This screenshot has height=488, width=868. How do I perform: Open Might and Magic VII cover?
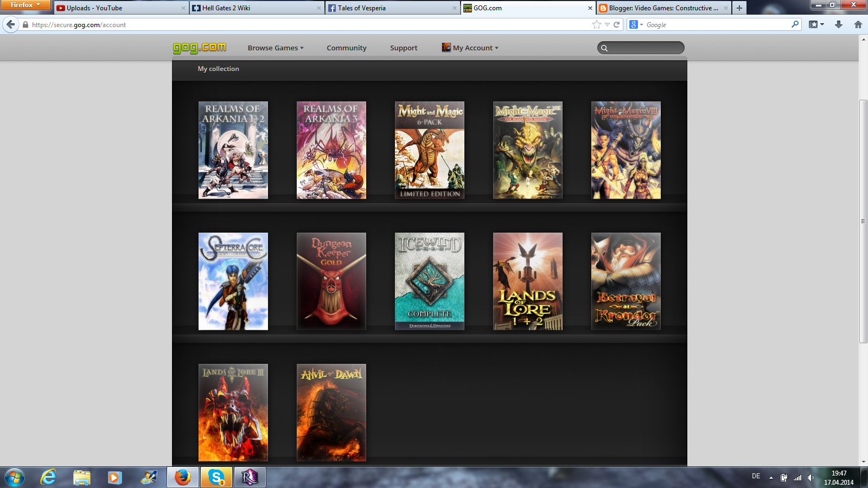tap(528, 150)
